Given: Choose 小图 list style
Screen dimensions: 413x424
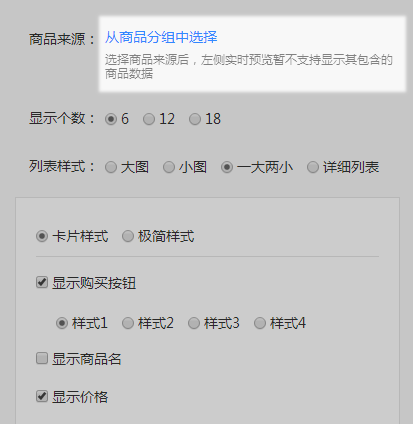Looking at the screenshot, I should (x=169, y=167).
